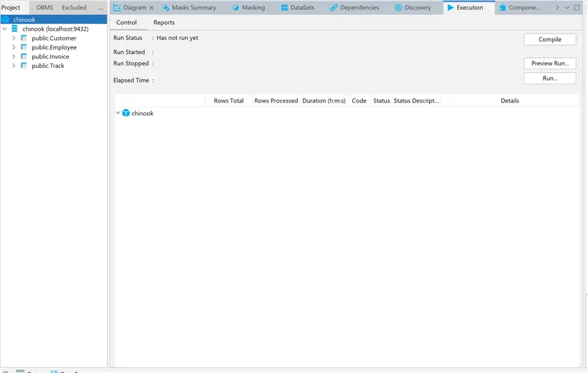Click the Code column header

click(x=359, y=101)
